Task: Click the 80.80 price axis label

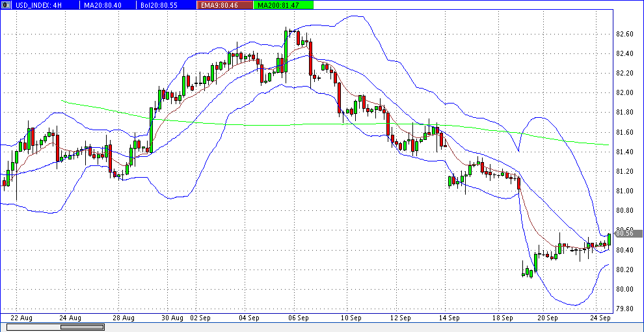Action: [625, 210]
